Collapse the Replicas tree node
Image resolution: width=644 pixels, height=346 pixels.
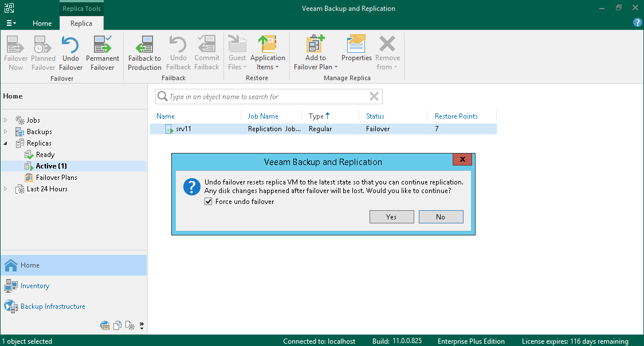pyautogui.click(x=5, y=143)
